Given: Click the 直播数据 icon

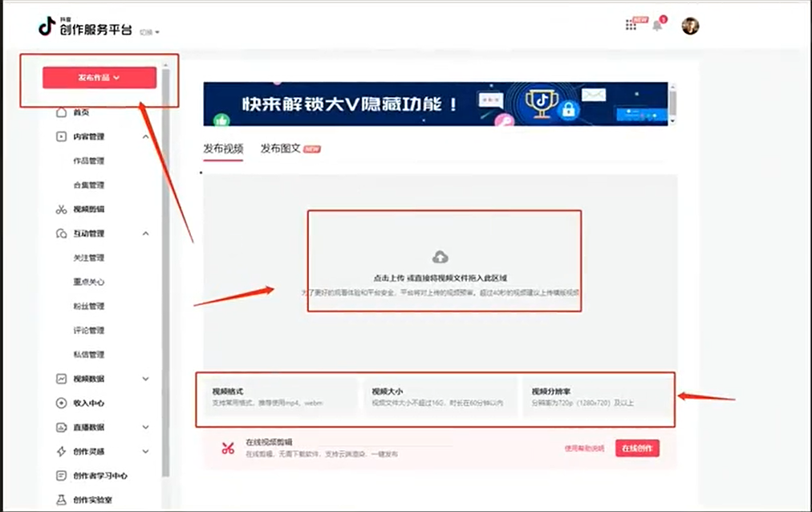Looking at the screenshot, I should pyautogui.click(x=61, y=427).
